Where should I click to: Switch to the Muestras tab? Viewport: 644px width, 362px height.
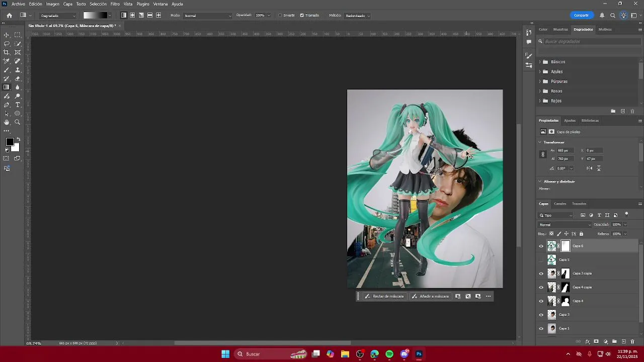coord(560,29)
